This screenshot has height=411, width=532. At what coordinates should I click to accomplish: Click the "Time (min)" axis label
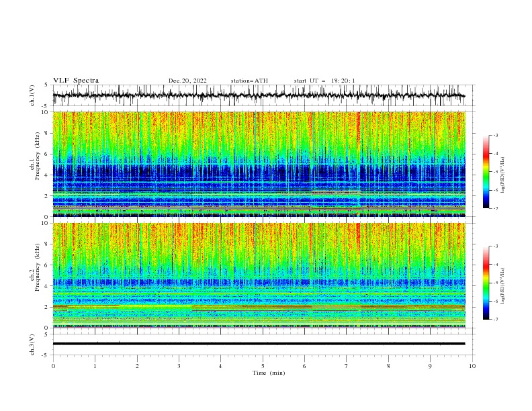tap(269, 373)
